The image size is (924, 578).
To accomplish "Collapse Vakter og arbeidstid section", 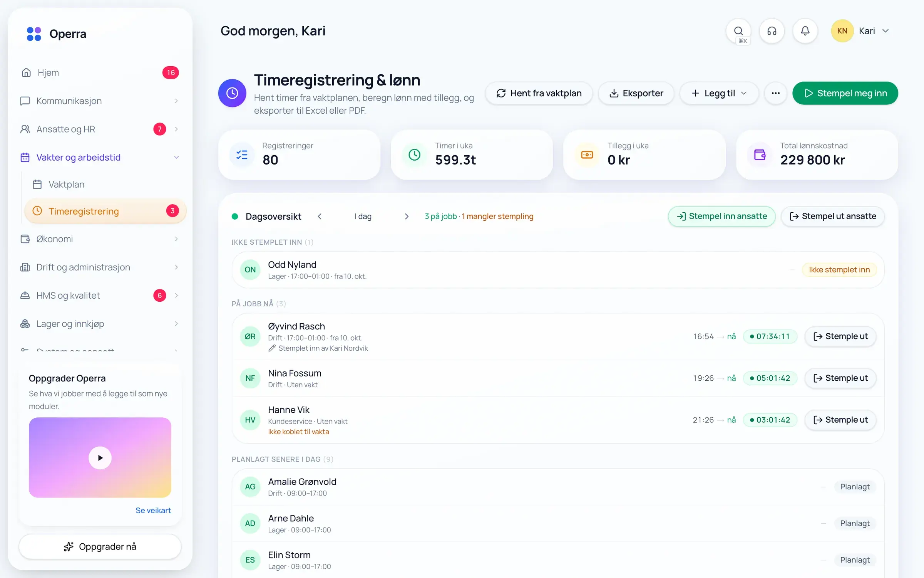I will tap(100, 157).
